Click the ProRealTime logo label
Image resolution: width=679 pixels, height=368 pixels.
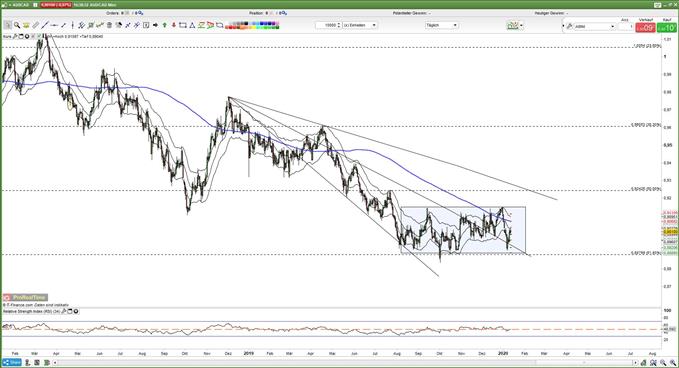point(25,297)
